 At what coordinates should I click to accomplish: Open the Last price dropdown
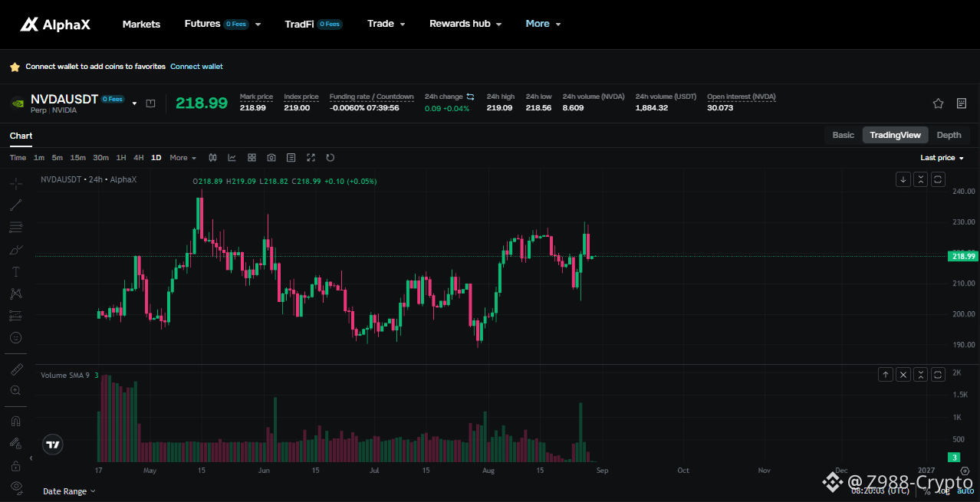[942, 158]
